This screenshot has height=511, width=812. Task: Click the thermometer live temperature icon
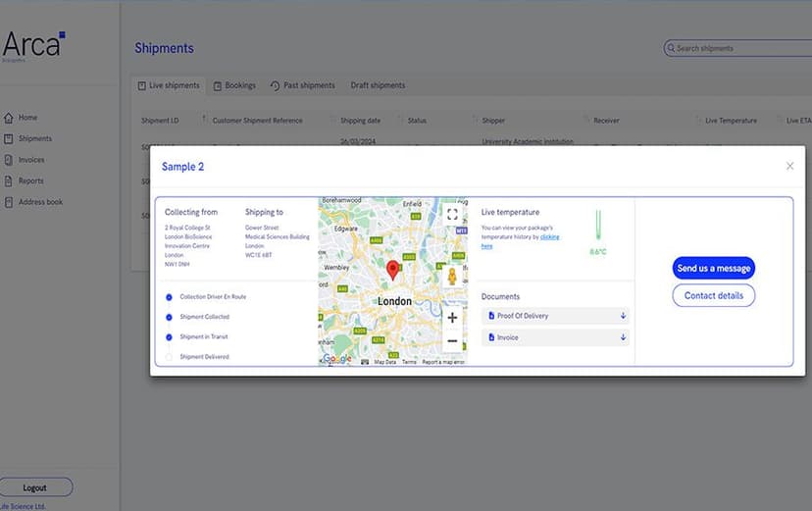(597, 226)
